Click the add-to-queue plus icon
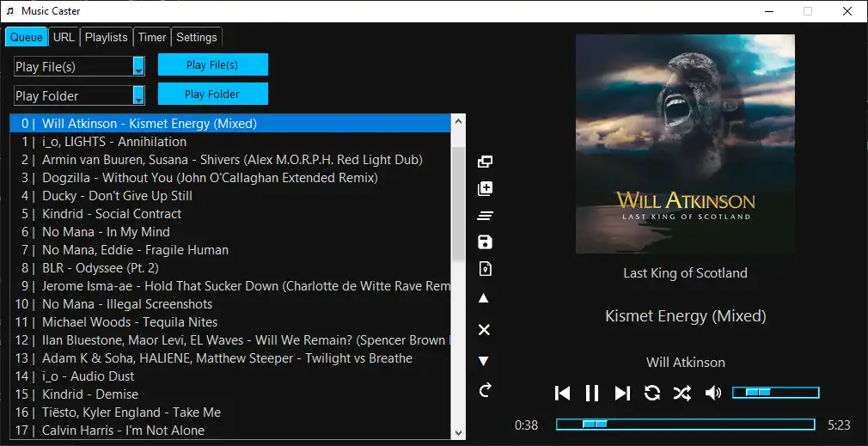 tap(485, 189)
